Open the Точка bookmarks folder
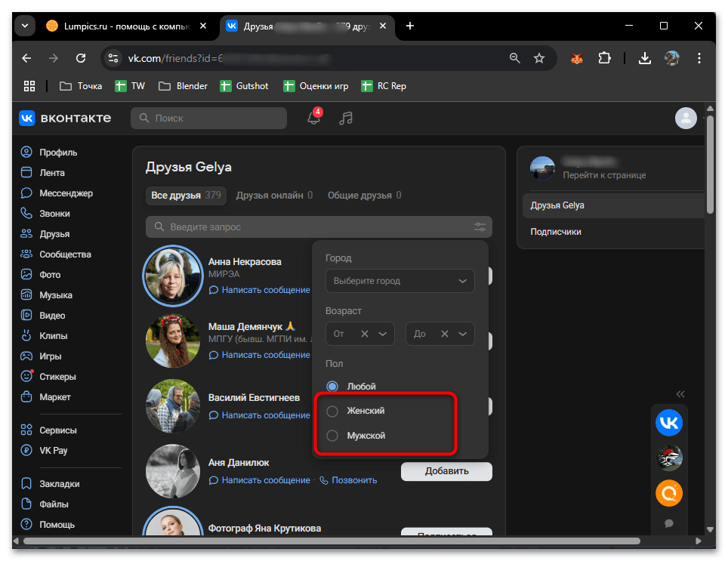728x561 pixels. pyautogui.click(x=82, y=86)
